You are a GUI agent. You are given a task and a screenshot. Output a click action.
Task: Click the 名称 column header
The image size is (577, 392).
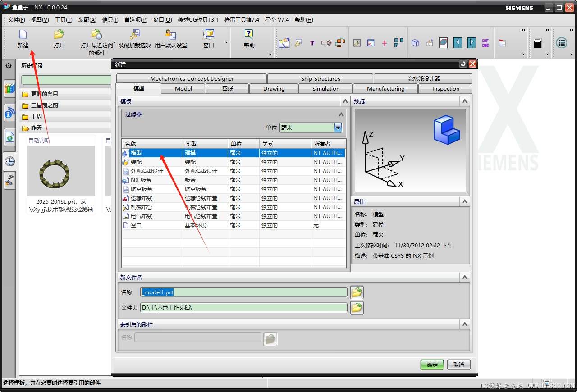[x=152, y=144]
